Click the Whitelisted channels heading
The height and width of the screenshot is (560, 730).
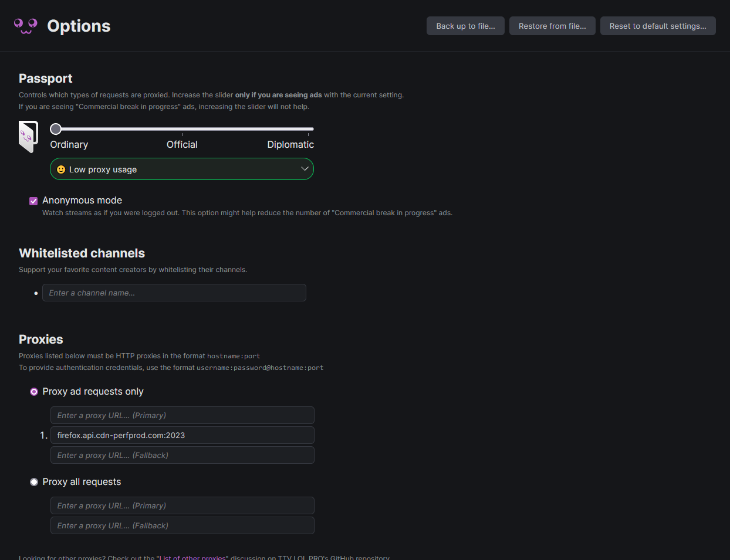[x=82, y=253]
